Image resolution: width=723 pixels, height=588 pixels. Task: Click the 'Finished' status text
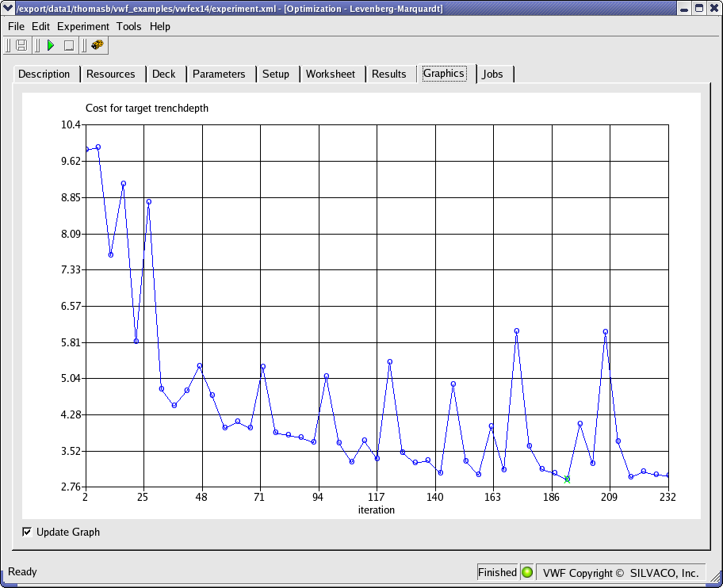tap(497, 572)
